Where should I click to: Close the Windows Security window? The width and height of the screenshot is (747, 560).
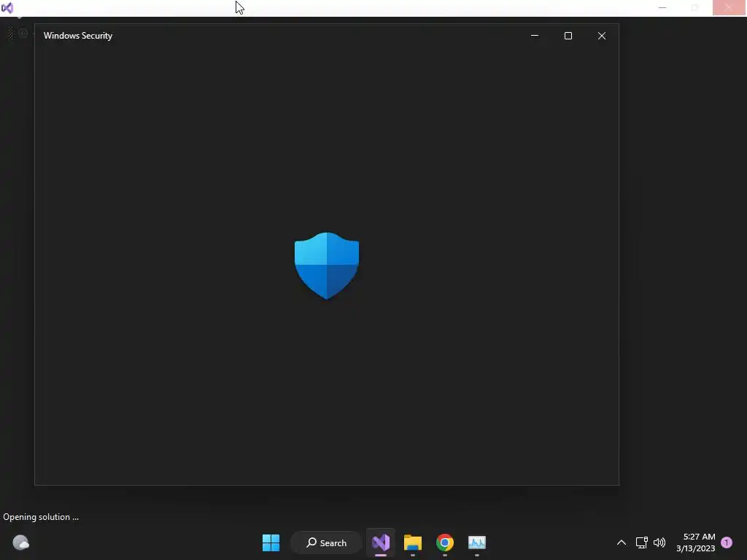602,36
